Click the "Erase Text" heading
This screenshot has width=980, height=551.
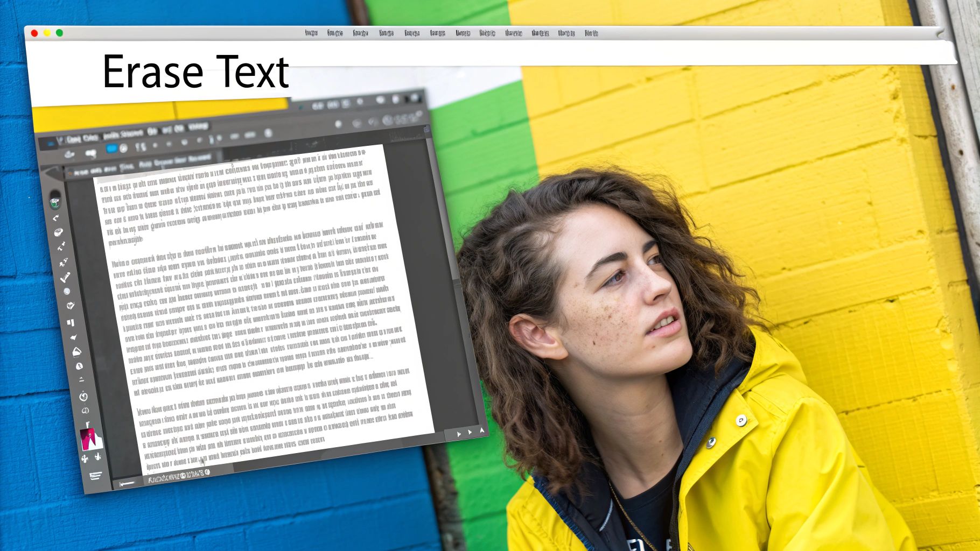point(195,71)
